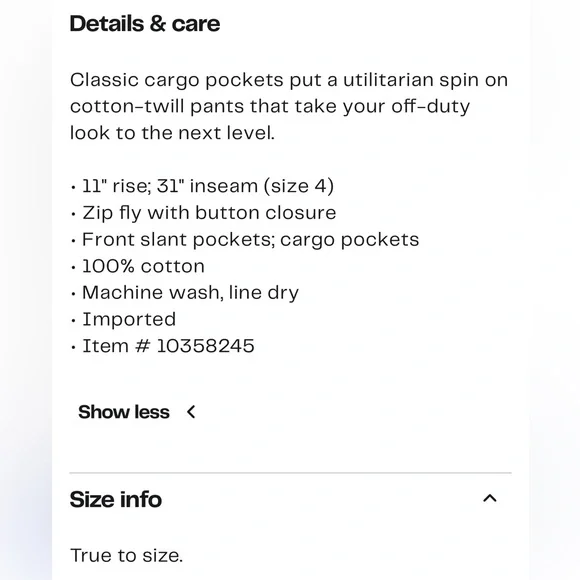Click the divider line above Size info
Viewport: 580px width, 580px height.
290,473
